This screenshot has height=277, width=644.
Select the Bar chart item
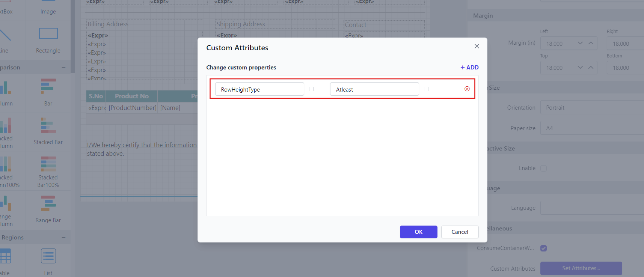point(48,93)
